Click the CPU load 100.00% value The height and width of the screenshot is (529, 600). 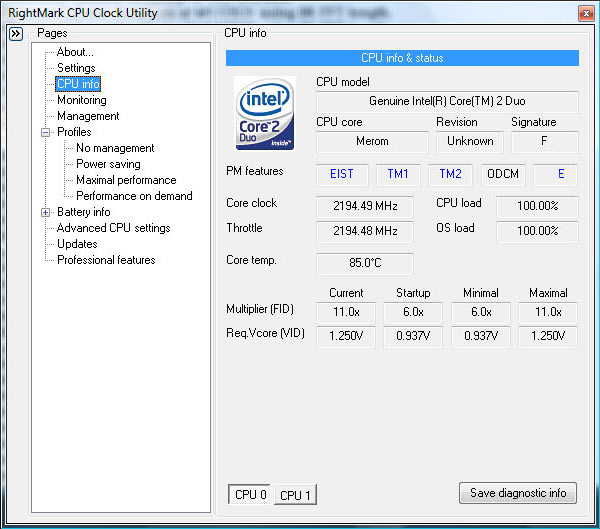coord(537,206)
